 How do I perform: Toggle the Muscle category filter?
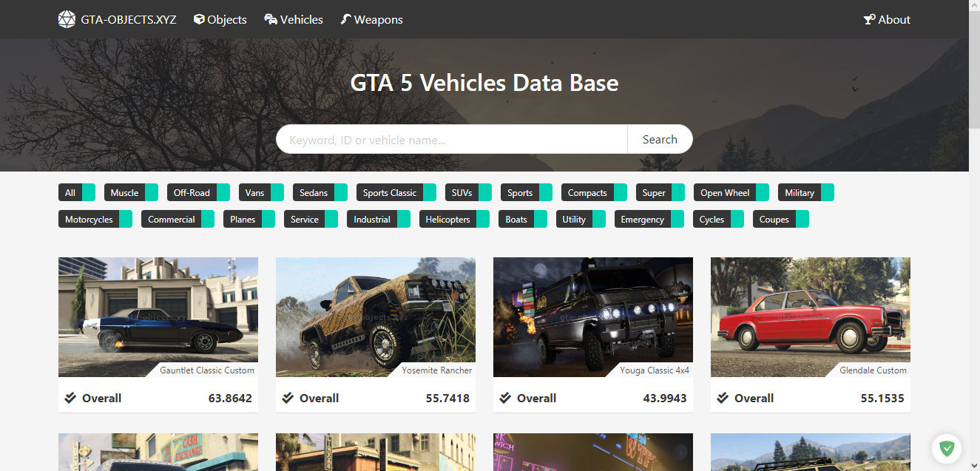click(131, 192)
